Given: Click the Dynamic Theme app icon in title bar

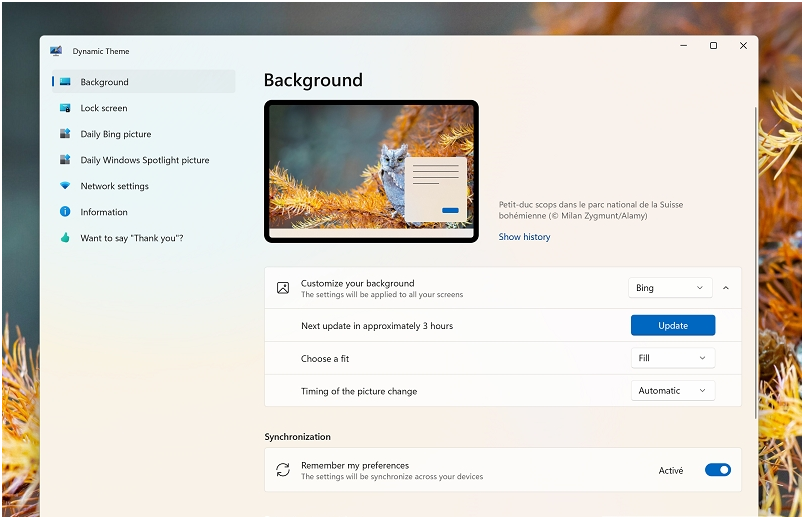Looking at the screenshot, I should pos(56,51).
